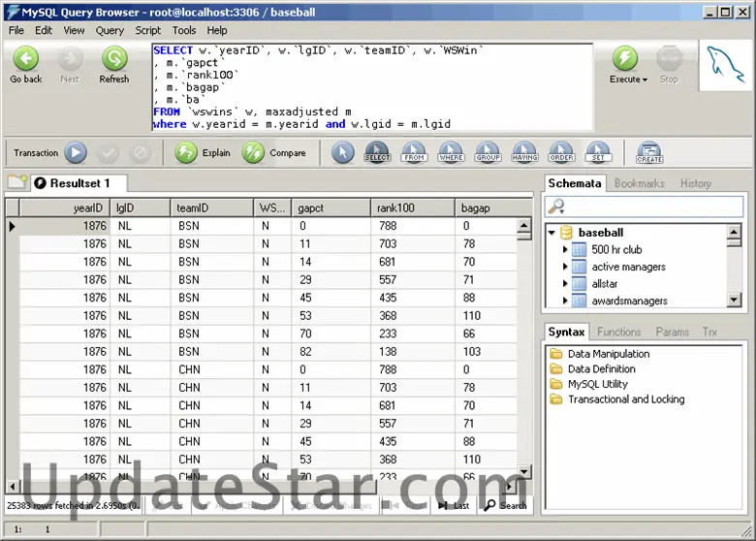Expand the active managers table
Screen dimensions: 756x541
565,267
